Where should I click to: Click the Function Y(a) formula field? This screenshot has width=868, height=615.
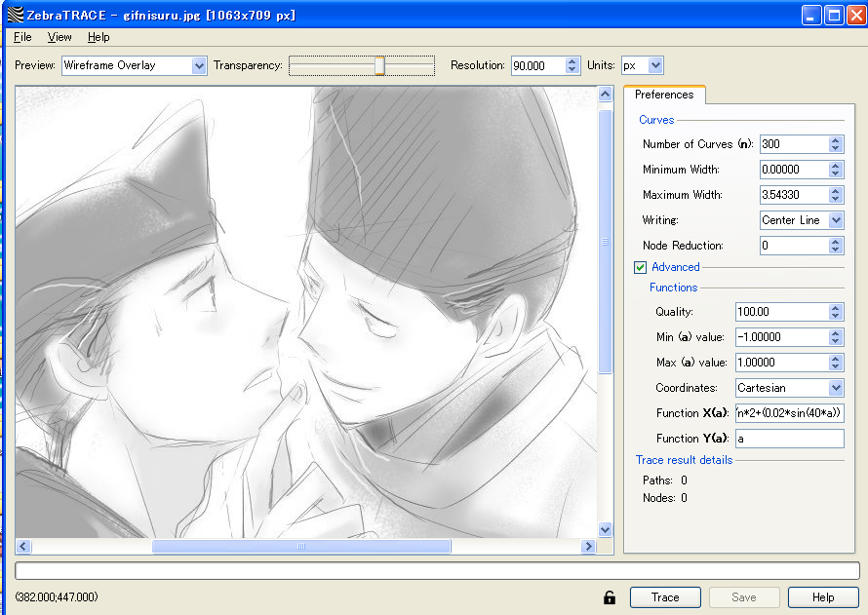pyautogui.click(x=789, y=439)
